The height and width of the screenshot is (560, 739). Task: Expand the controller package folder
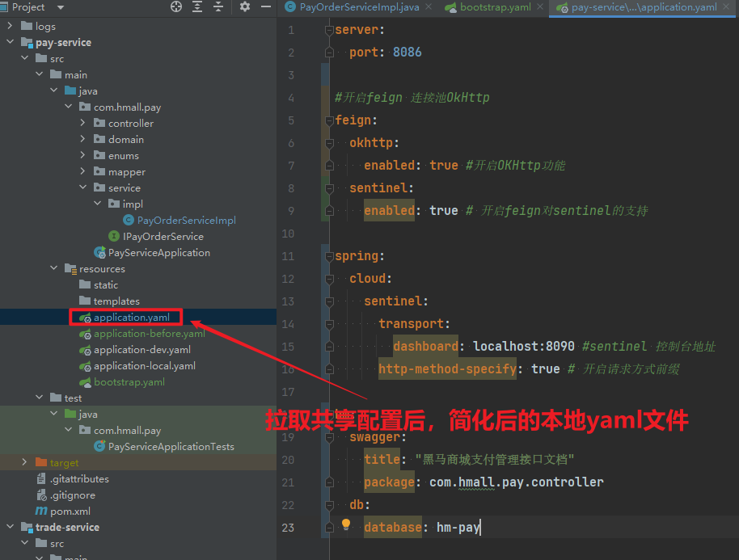tap(83, 123)
